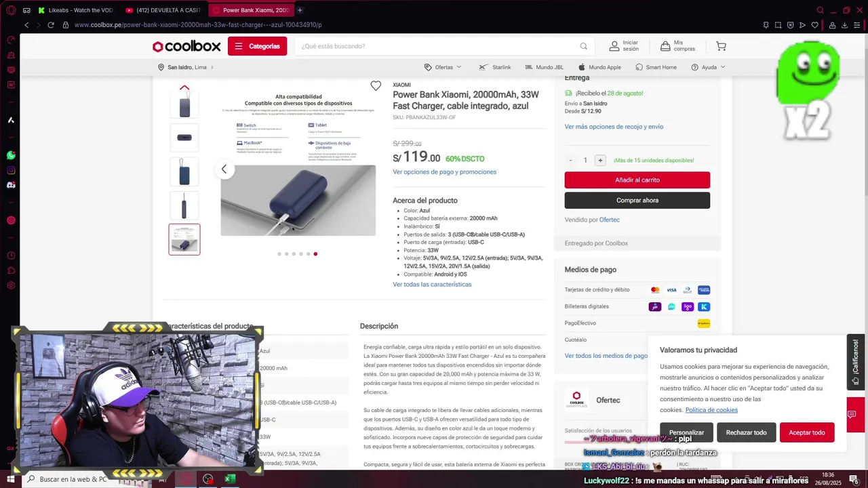Open seller Ofertec link
This screenshot has width=868, height=488.
[610, 220]
